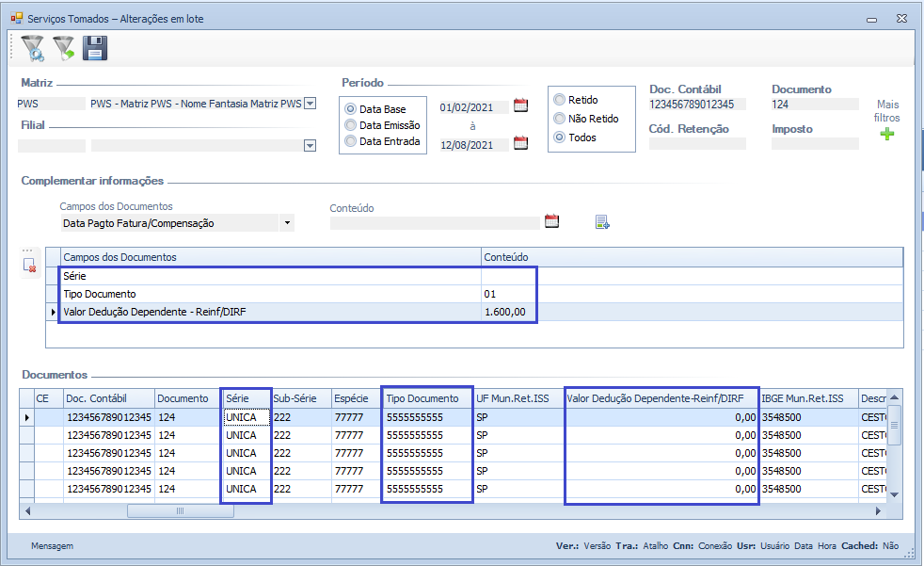Expand the Filial dropdown list
The height and width of the screenshot is (566, 924).
310,146
